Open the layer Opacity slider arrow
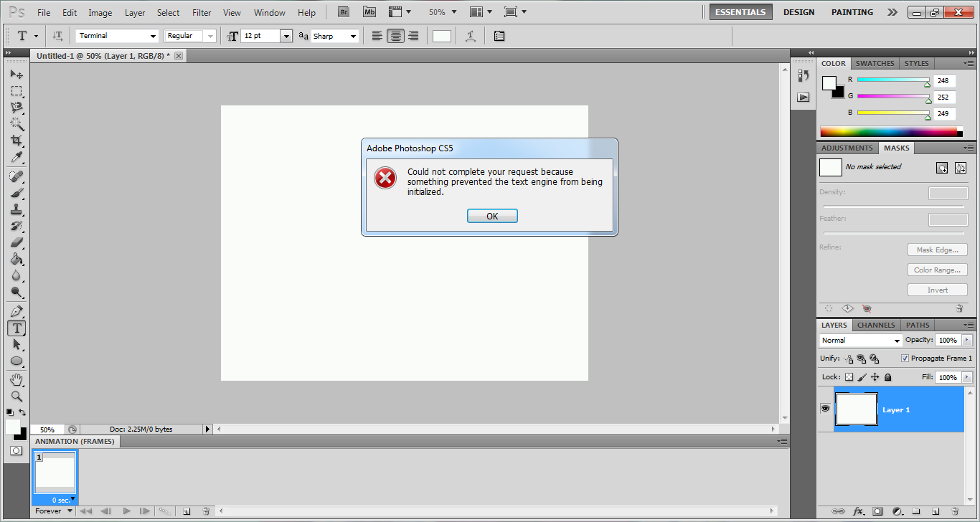980x522 pixels. (967, 341)
